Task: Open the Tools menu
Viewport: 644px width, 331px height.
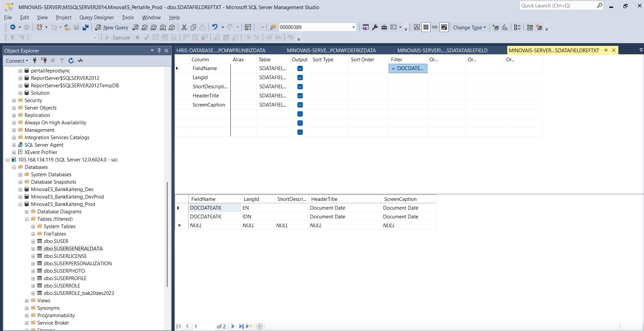Action: [128, 18]
